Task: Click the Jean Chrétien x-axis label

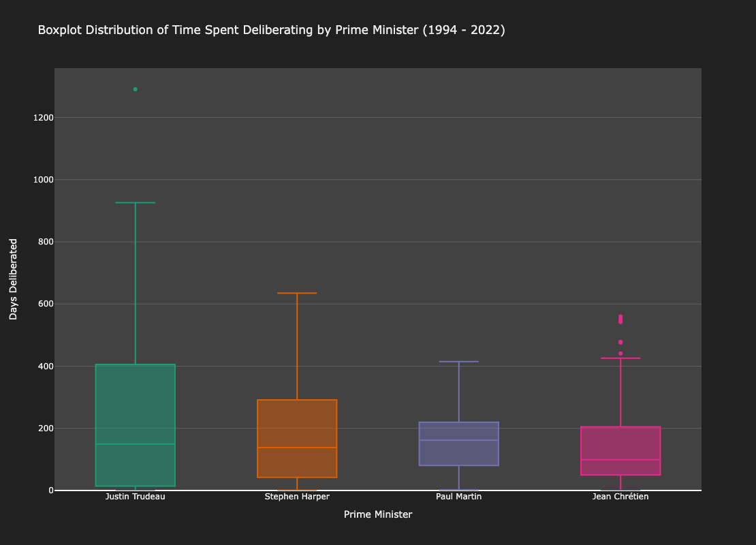Action: click(620, 497)
